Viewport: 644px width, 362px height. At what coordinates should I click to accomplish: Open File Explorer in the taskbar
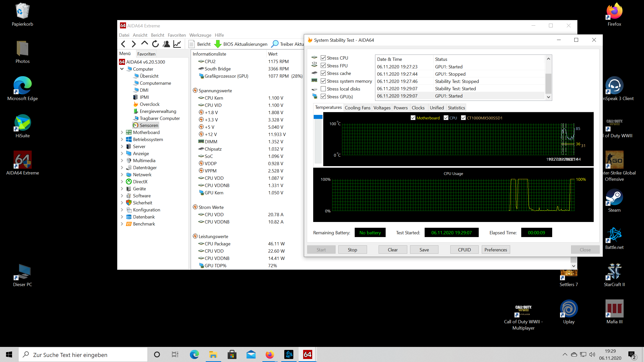[213, 354]
